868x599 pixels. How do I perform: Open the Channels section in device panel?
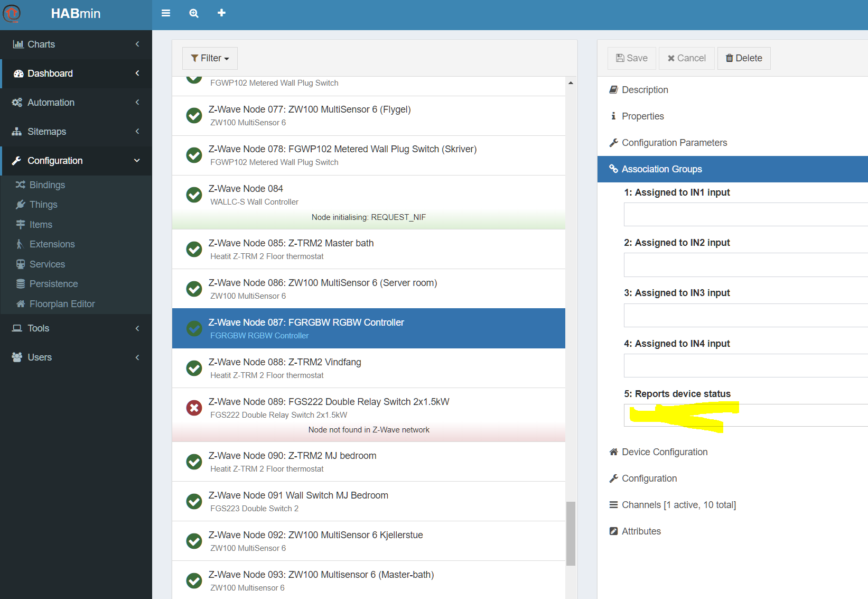pyautogui.click(x=678, y=505)
